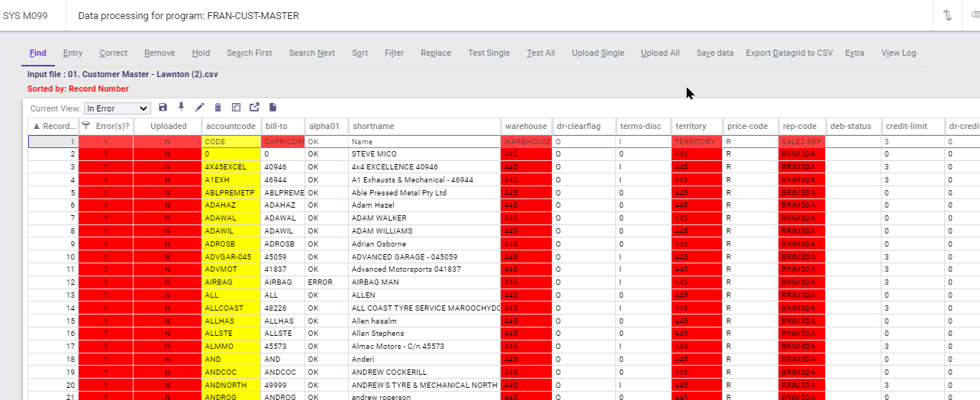
Task: Click Search Next in the menu
Action: [x=312, y=53]
